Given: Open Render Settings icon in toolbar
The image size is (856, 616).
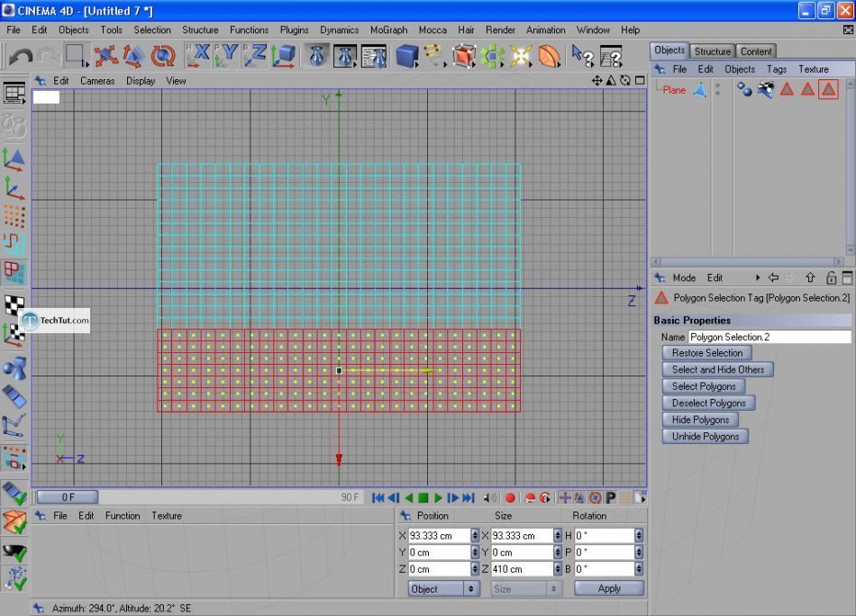Looking at the screenshot, I should [x=373, y=57].
